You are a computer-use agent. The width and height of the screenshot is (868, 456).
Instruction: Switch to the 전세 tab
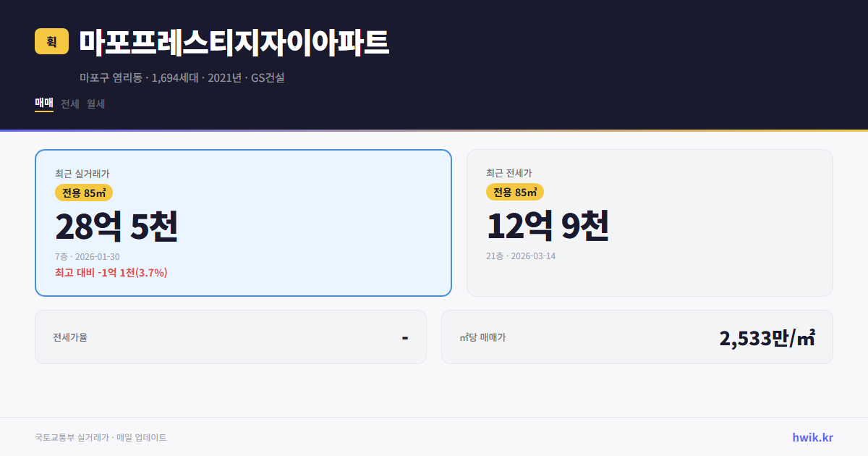pyautogui.click(x=69, y=104)
